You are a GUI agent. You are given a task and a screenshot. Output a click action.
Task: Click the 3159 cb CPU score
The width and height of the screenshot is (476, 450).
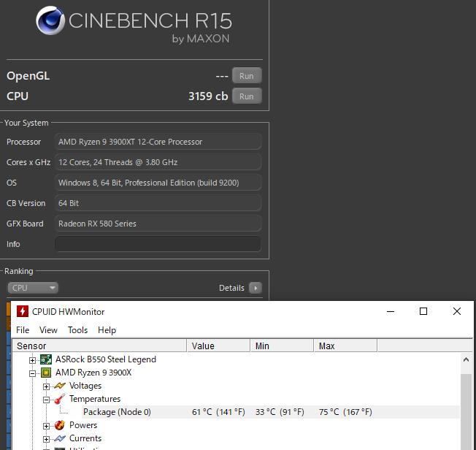pyautogui.click(x=208, y=96)
